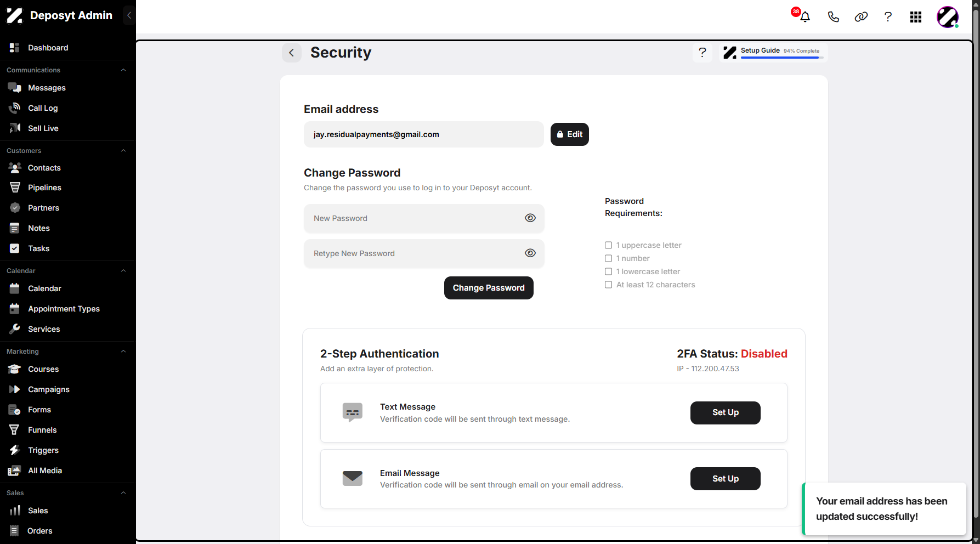Click the Pipelines funnel icon
The height and width of the screenshot is (544, 980).
15,188
